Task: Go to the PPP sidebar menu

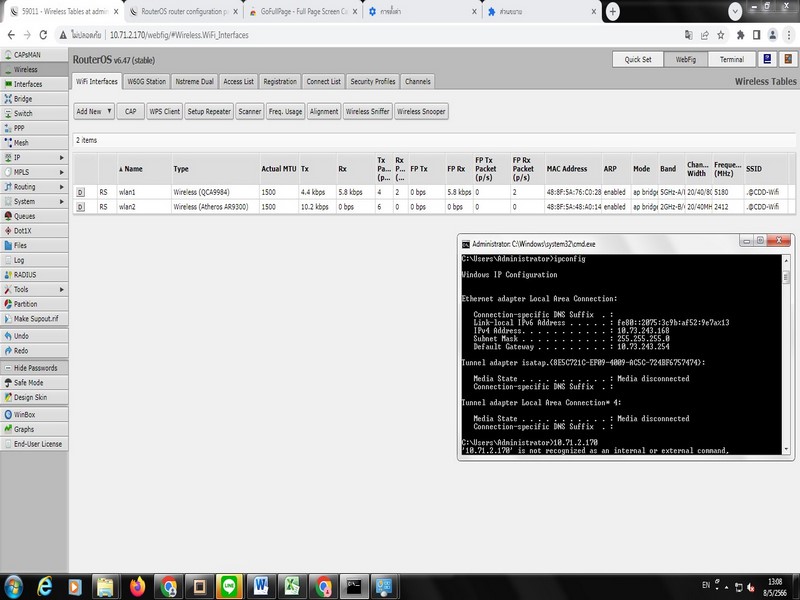Action: pos(34,128)
